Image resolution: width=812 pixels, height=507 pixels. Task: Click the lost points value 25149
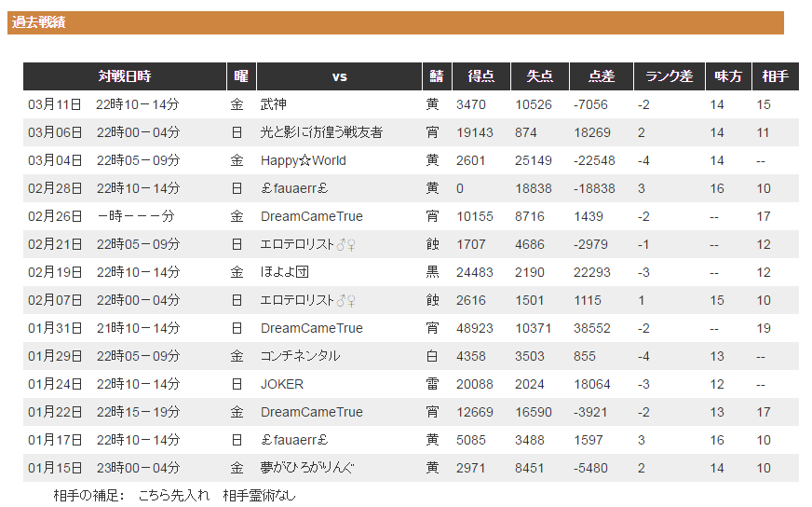click(534, 160)
